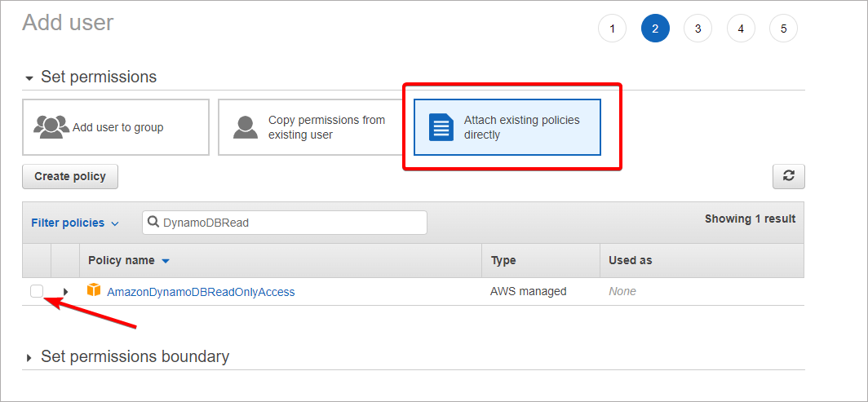Click the DynamoDBRead search field
The width and height of the screenshot is (868, 402).
coord(290,223)
